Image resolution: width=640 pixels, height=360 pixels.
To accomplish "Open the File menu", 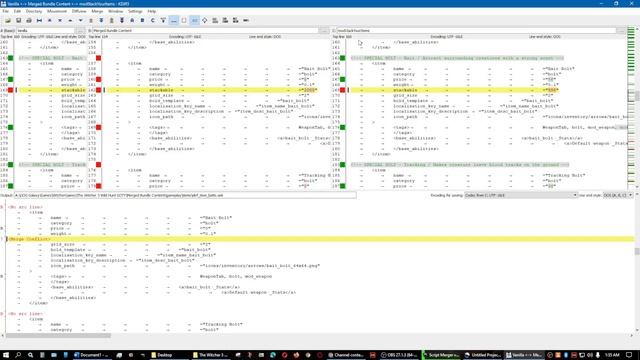I will click(x=5, y=11).
